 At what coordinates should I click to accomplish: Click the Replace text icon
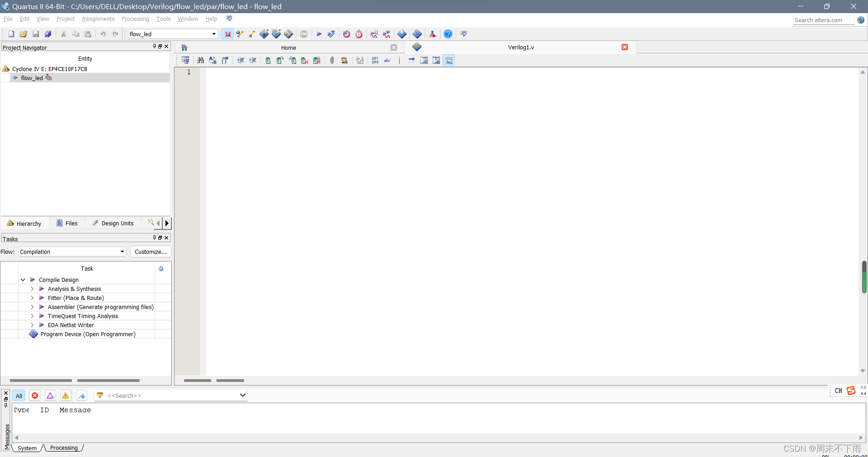point(213,60)
